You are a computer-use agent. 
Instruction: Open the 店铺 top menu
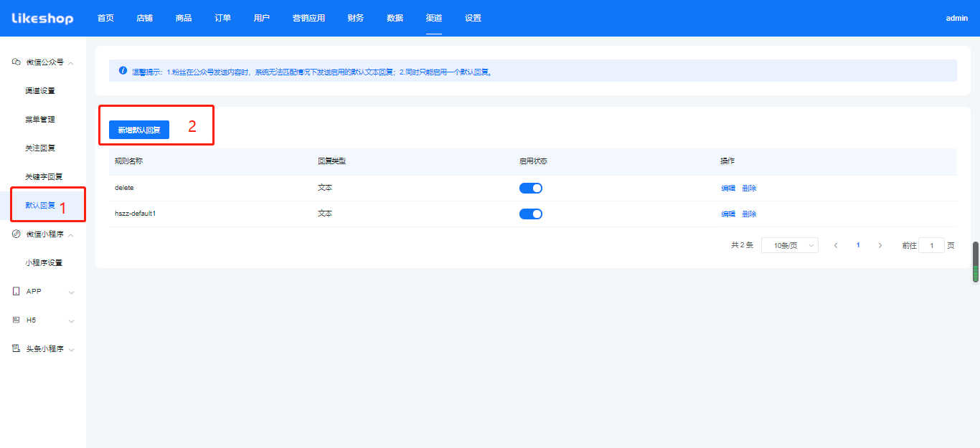coord(144,18)
